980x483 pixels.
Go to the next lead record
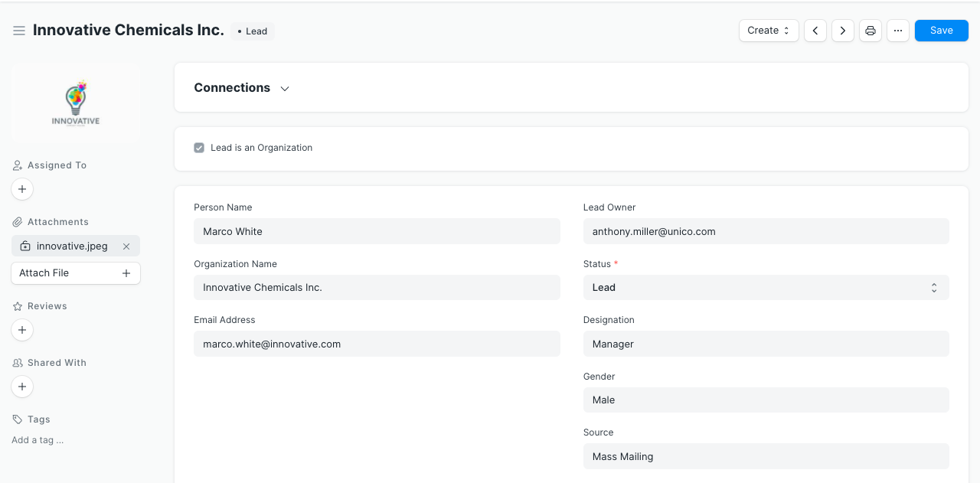coord(842,31)
